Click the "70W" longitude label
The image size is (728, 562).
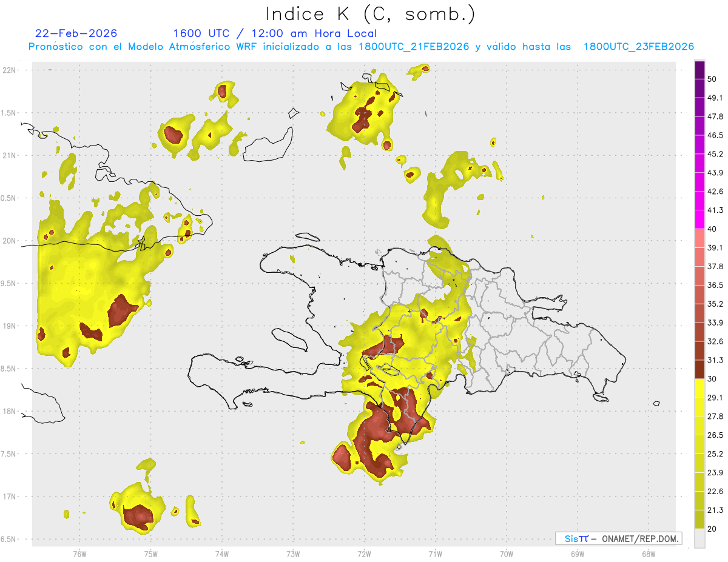pos(506,554)
